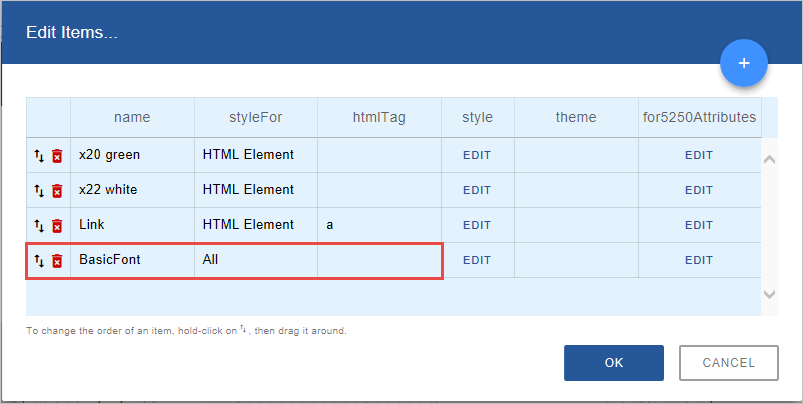Click the styleFor column header

tap(256, 117)
